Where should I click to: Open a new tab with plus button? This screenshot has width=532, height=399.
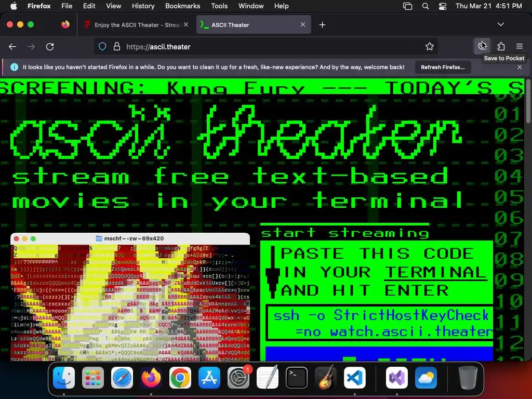(x=322, y=25)
